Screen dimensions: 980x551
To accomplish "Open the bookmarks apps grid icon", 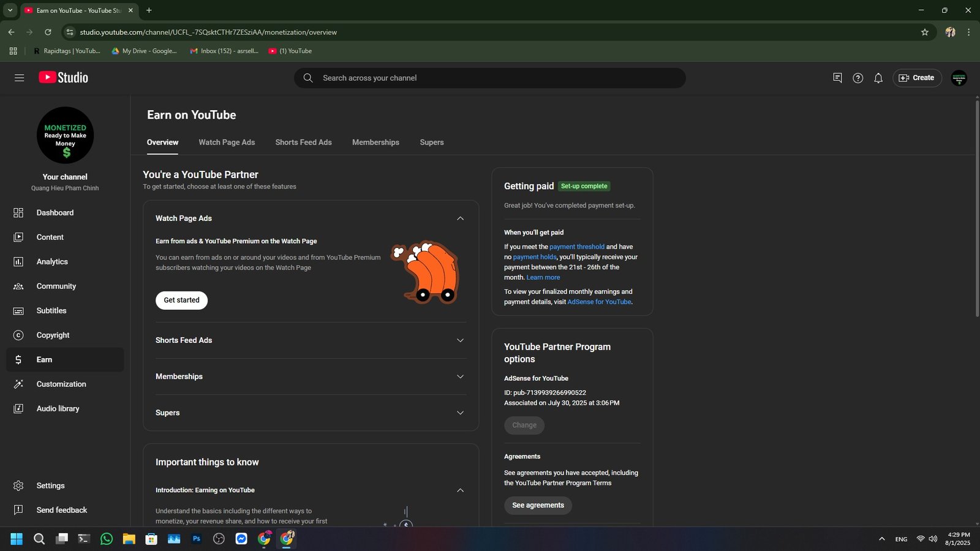I will coord(13,51).
